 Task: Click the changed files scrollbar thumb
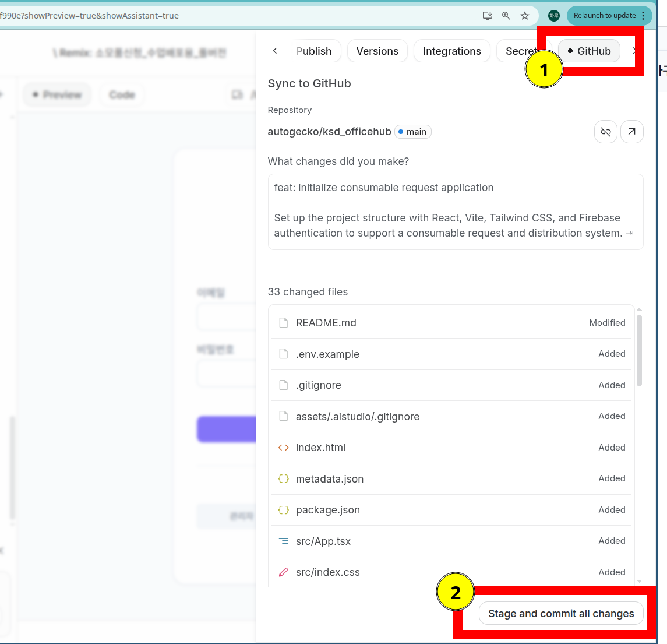(x=639, y=350)
